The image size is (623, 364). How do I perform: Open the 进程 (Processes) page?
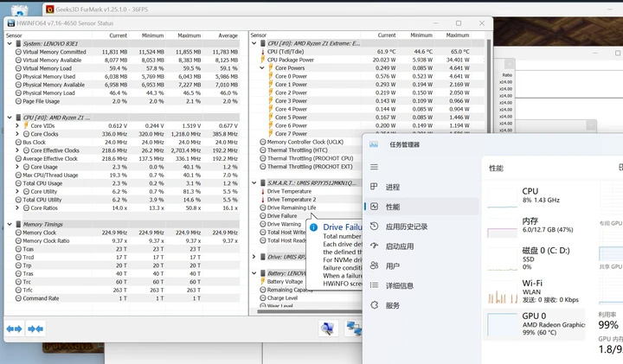click(x=421, y=187)
